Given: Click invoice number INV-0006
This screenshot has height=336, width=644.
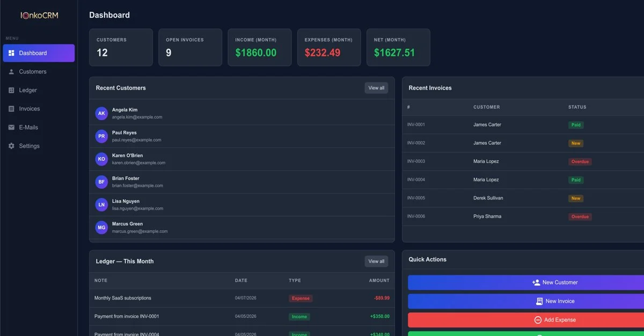Looking at the screenshot, I should [416, 216].
